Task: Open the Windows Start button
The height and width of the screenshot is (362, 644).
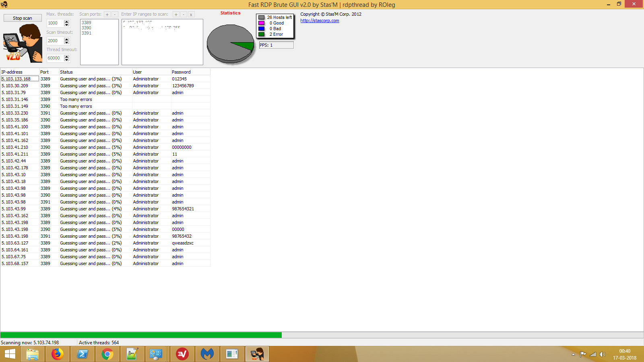Action: (x=10, y=354)
